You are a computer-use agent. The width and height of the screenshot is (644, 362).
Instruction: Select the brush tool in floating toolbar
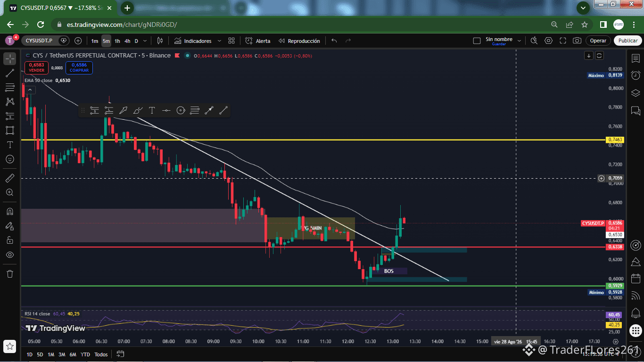(x=138, y=111)
